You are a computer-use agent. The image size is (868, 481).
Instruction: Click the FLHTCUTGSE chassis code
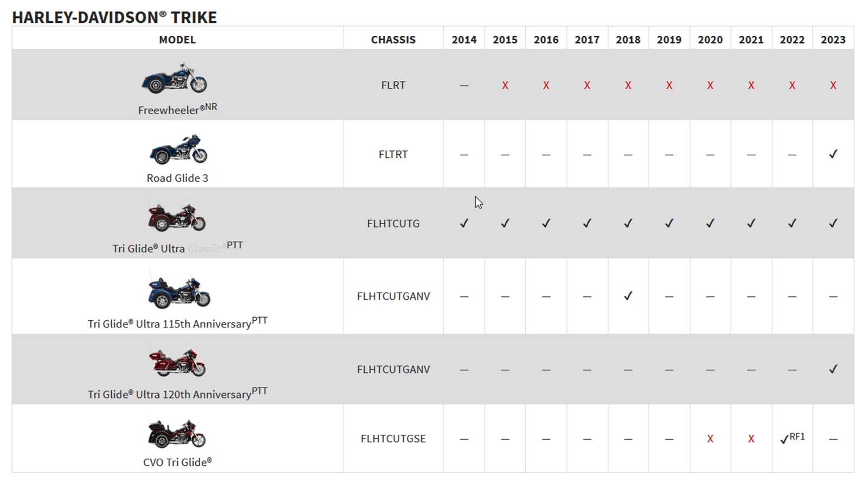pos(393,439)
